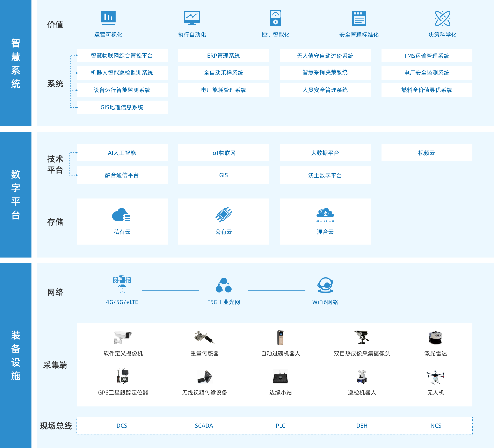Click the 运营可视化 bar chart icon
This screenshot has width=494, height=448.
click(x=108, y=18)
